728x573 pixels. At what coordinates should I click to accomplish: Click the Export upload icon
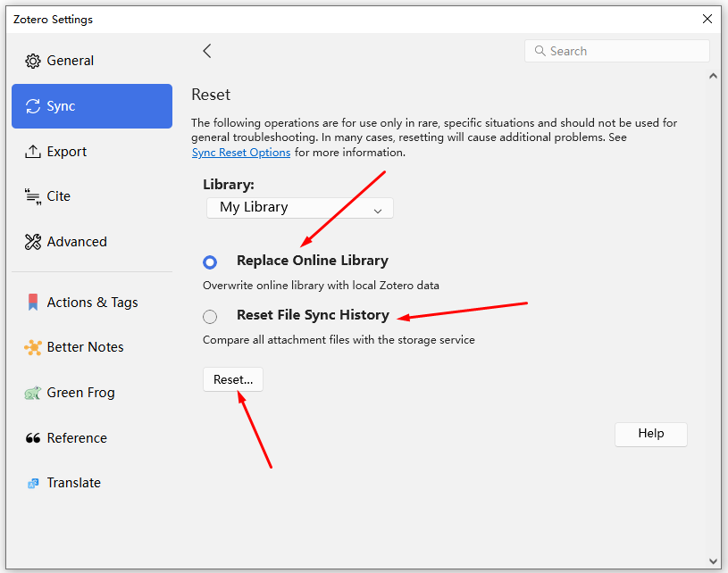[33, 152]
